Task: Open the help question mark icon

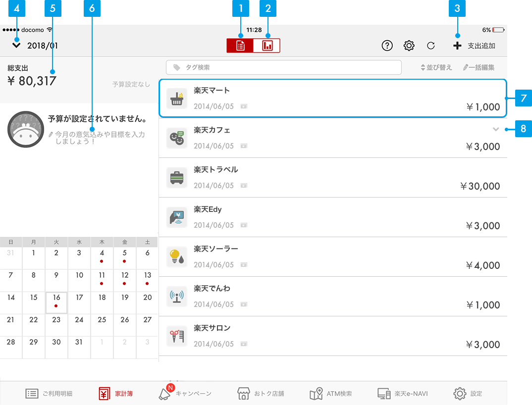Action: pyautogui.click(x=387, y=46)
